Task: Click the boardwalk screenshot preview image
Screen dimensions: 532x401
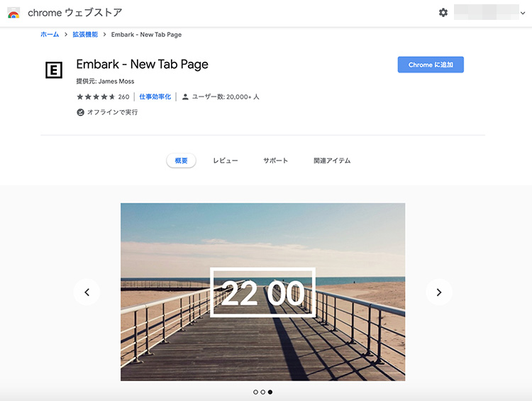Action: pos(262,292)
